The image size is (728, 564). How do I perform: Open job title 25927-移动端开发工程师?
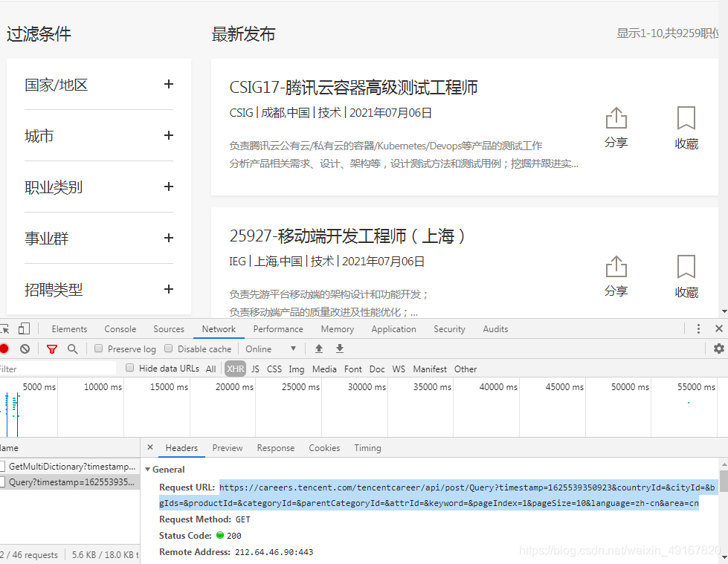[x=347, y=236]
